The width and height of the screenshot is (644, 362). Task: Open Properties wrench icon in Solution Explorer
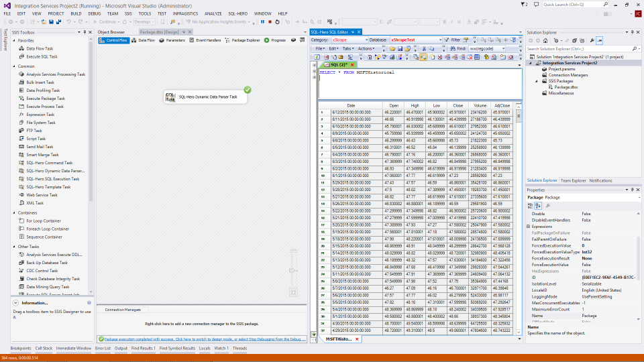click(592, 41)
